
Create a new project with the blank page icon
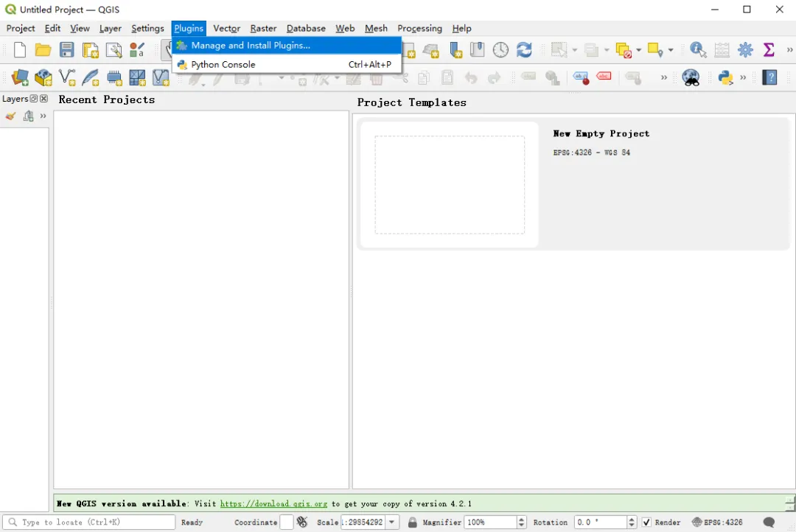click(x=20, y=50)
